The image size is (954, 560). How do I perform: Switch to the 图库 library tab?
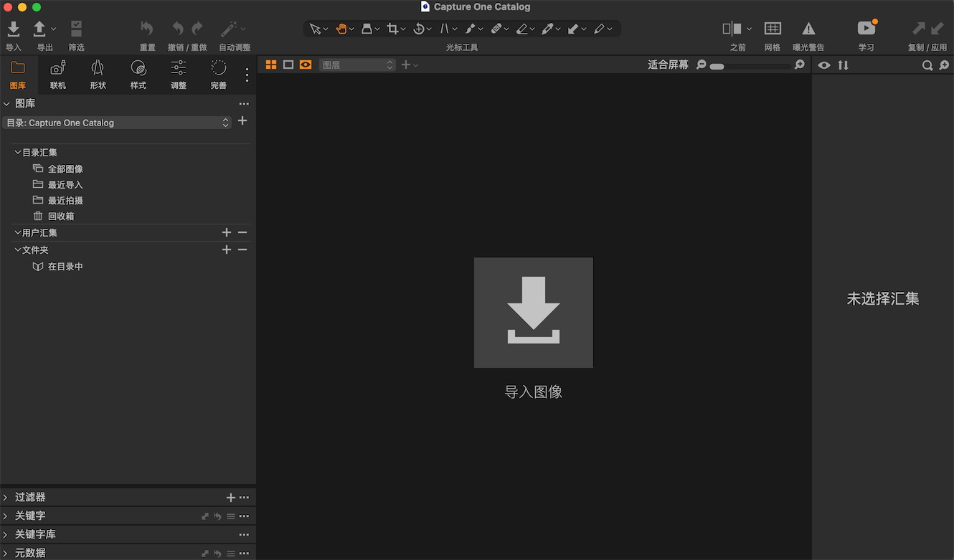click(x=18, y=75)
